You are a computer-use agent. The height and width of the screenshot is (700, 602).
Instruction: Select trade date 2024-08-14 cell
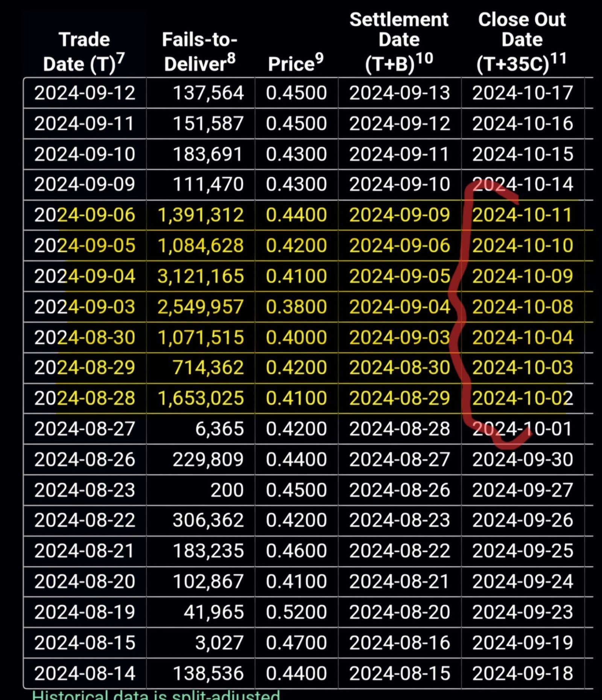pyautogui.click(x=85, y=673)
